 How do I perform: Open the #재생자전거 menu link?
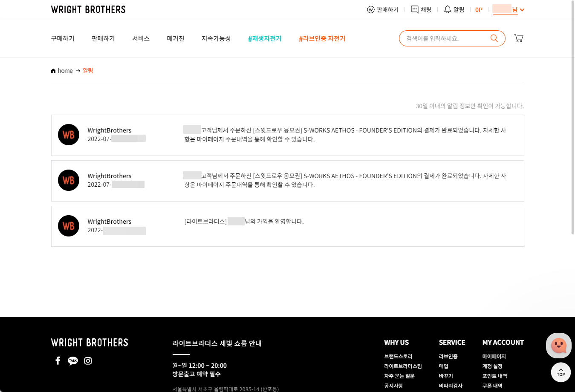pos(265,38)
